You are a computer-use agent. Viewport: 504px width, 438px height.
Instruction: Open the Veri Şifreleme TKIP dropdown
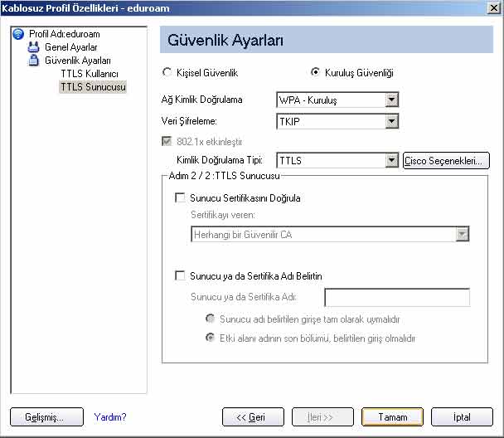pos(391,121)
